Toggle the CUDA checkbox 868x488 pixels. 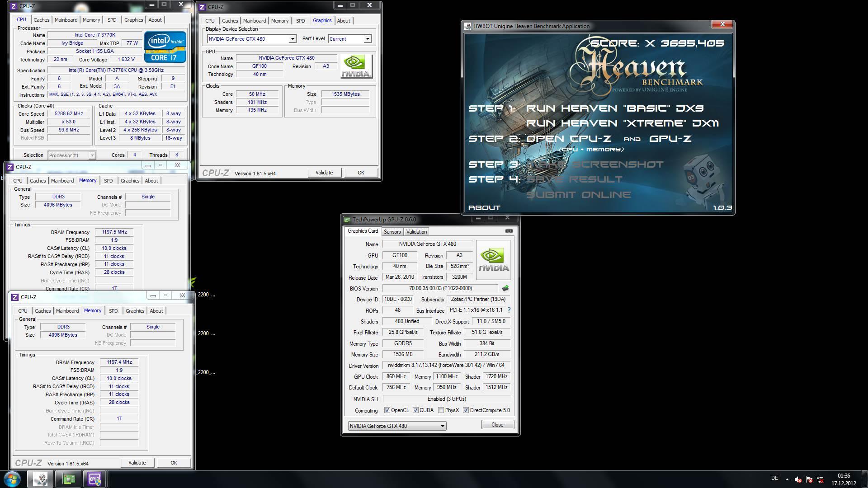415,410
